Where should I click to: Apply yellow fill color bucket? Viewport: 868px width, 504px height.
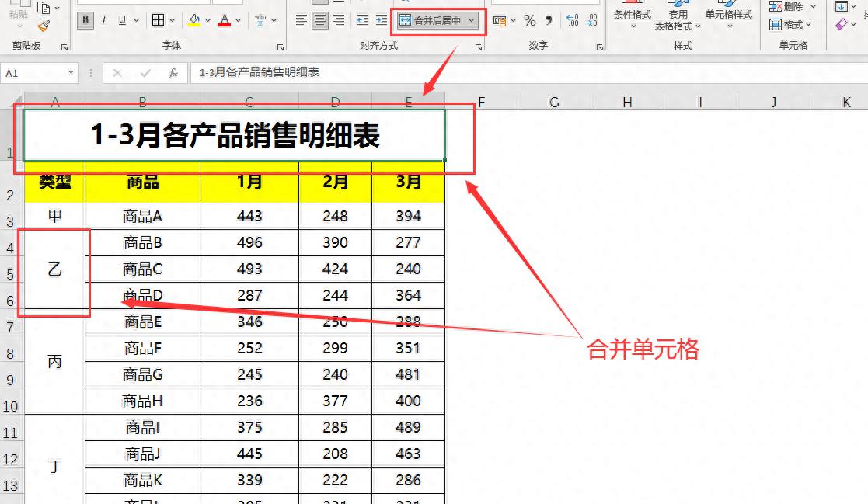point(194,20)
